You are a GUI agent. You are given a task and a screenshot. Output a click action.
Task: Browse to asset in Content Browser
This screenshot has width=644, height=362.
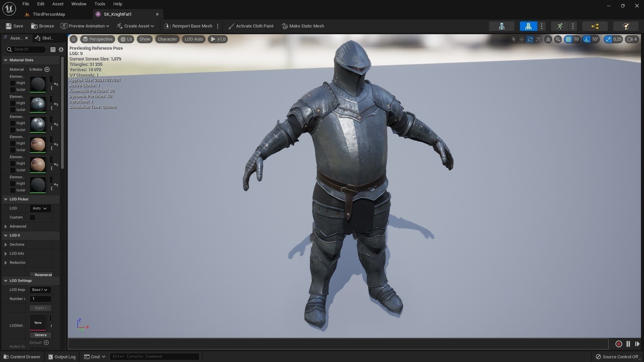(42, 26)
